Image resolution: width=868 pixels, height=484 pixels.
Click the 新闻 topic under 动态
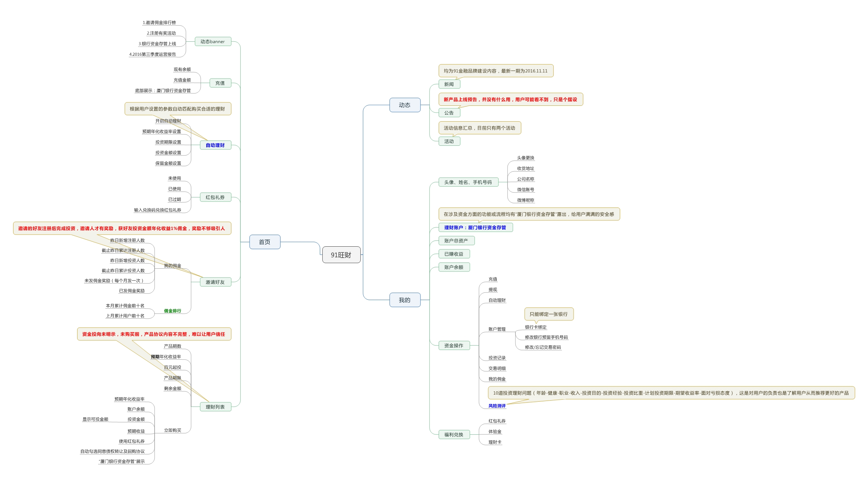(x=449, y=84)
